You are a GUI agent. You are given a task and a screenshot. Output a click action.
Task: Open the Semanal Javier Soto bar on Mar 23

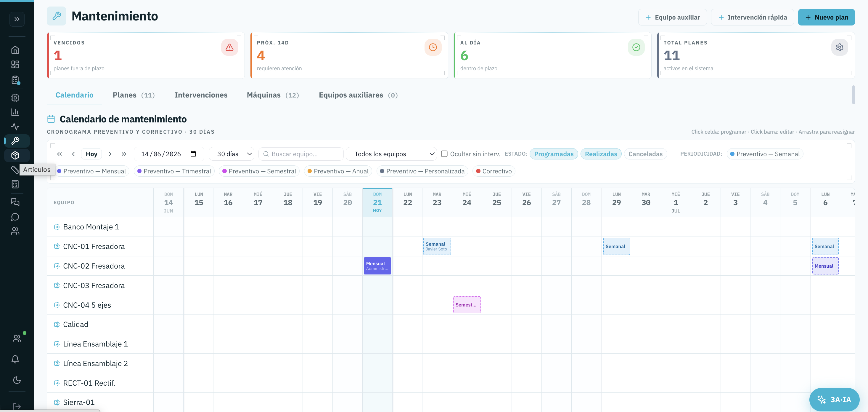[x=437, y=246]
